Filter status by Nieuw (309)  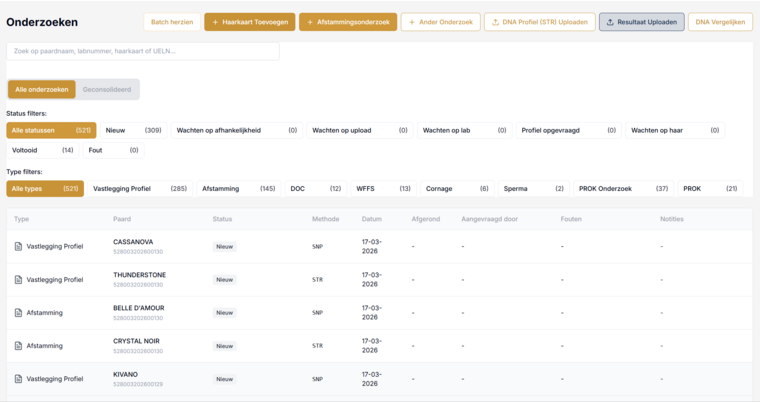134,130
